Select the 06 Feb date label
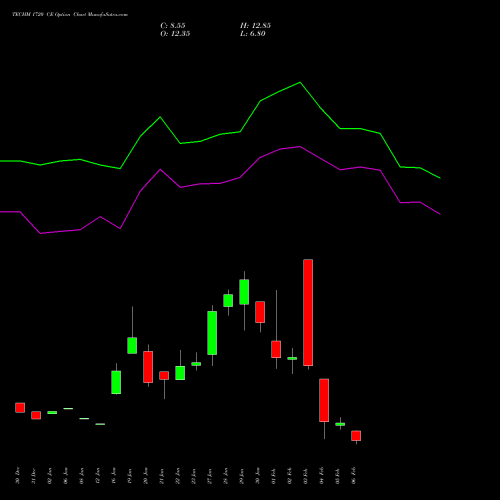Image resolution: width=500 pixels, height=500 pixels. [x=354, y=476]
